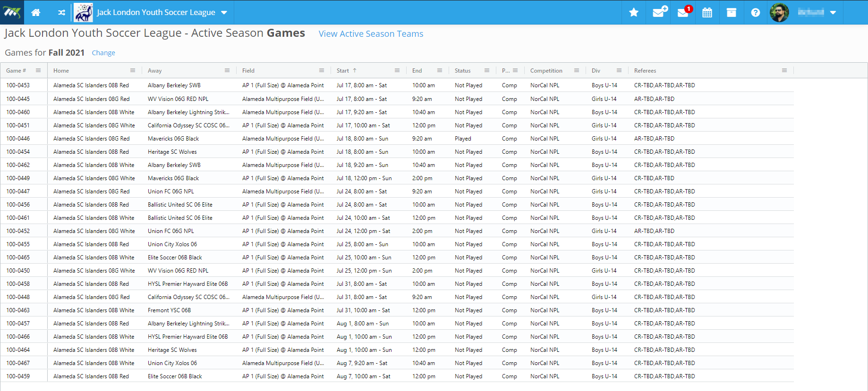Click 'Girls U-14' in game 100-0450 row
This screenshot has width=868, height=391.
pos(604,271)
